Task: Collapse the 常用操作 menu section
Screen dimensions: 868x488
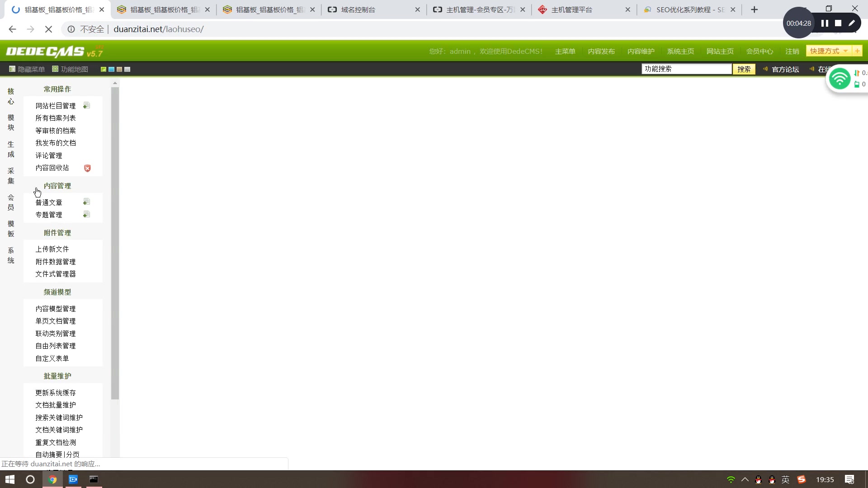Action: pyautogui.click(x=57, y=89)
